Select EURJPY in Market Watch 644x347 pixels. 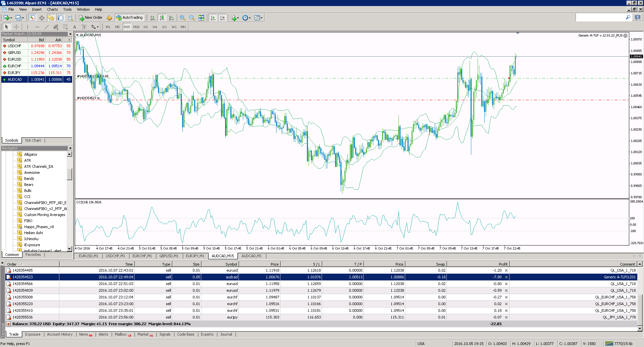(x=37, y=73)
